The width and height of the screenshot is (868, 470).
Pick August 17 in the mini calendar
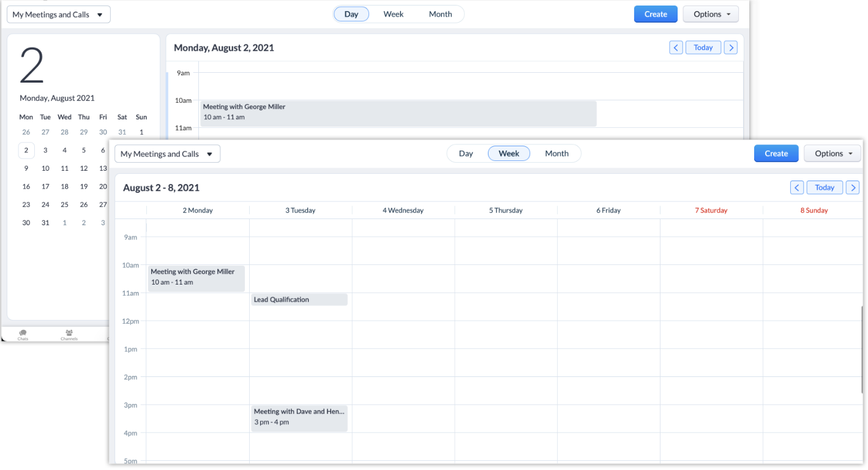click(45, 187)
